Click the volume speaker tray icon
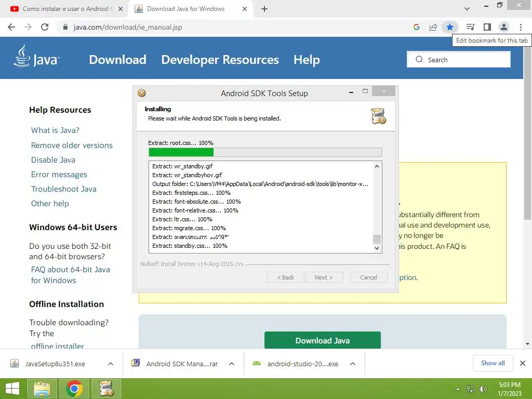 483,389
